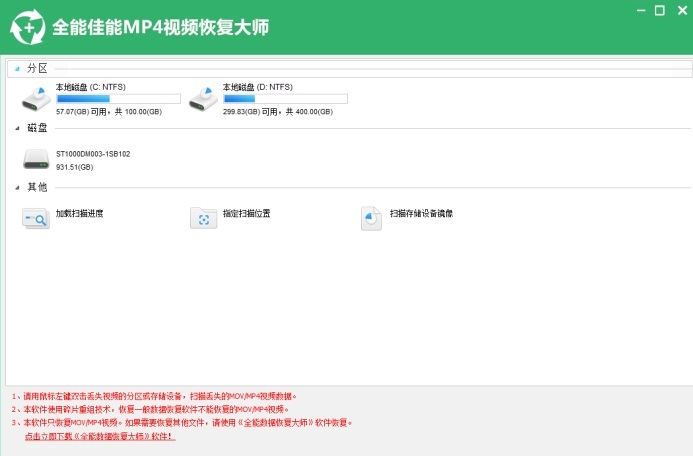
Task: Select the ST1000DM003-1SB102 disk name
Action: (x=93, y=154)
